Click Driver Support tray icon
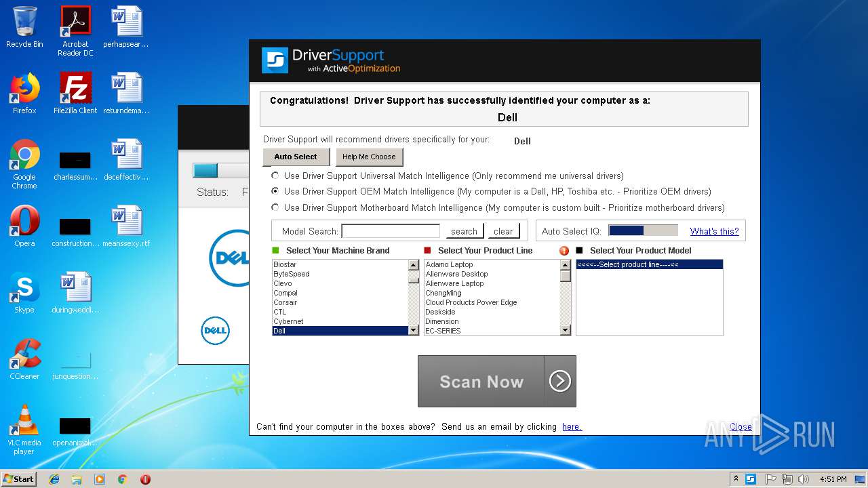 (751, 479)
